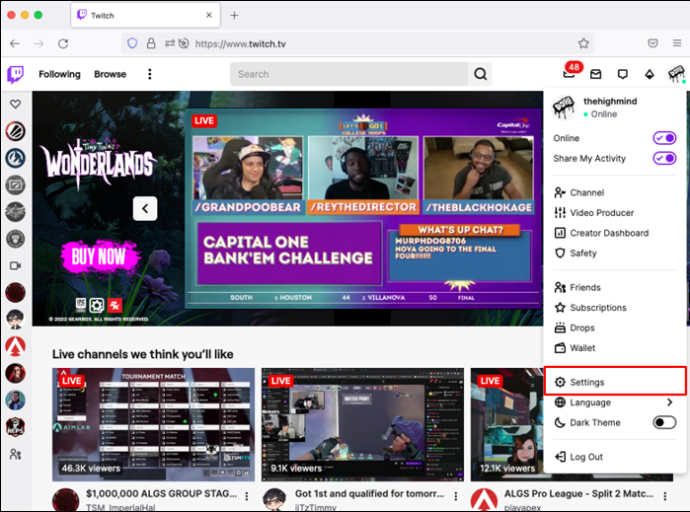This screenshot has height=512, width=690.
Task: Click the search magnifier button
Action: pos(481,74)
